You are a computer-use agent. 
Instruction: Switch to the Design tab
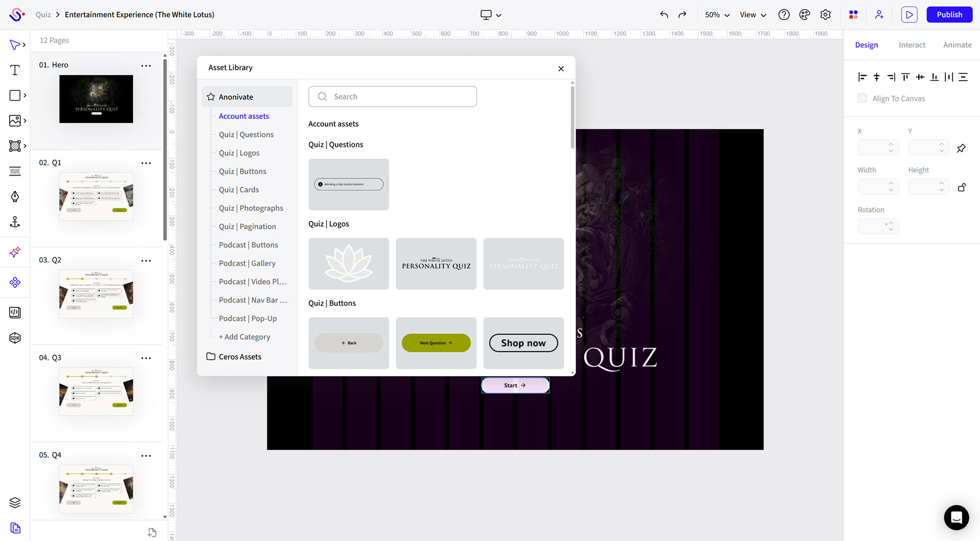[x=866, y=45]
